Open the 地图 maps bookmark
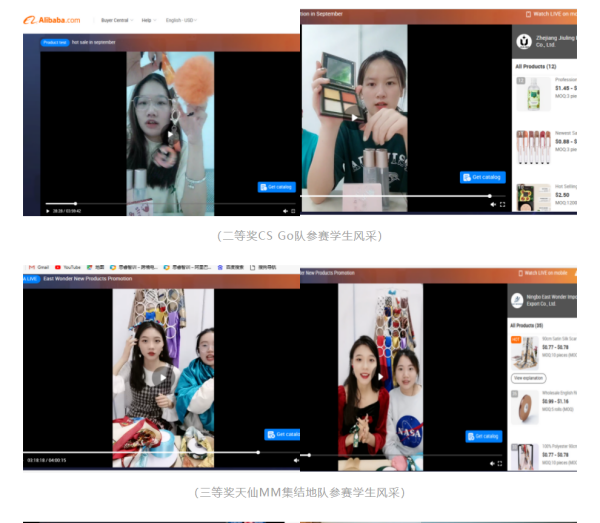Viewport: 600px width, 523px height. coord(95,267)
